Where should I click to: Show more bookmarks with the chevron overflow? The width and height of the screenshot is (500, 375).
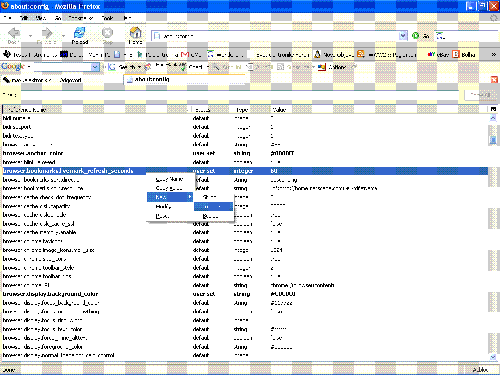pyautogui.click(x=494, y=54)
